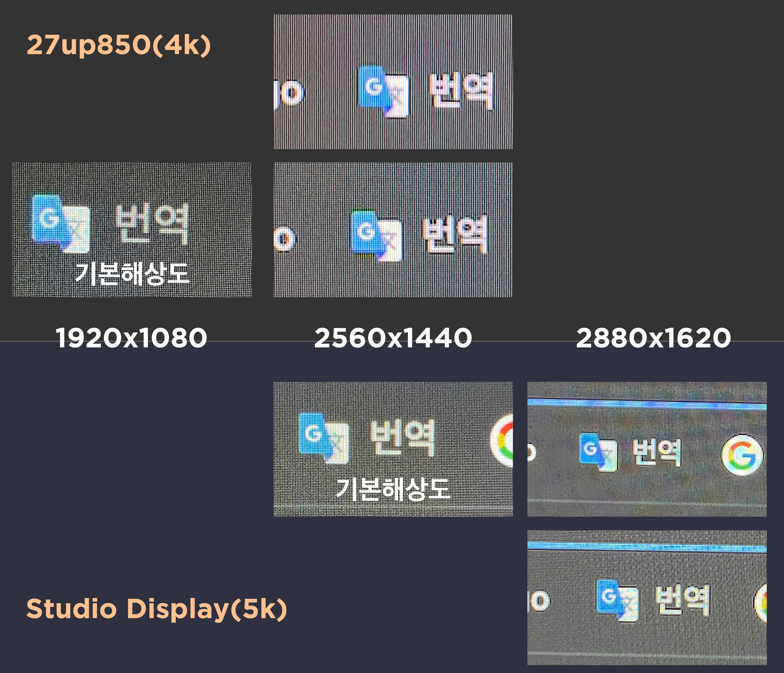Click 기본해상도 caption in the Studio Display photo
This screenshot has height=673, width=784.
click(x=393, y=489)
